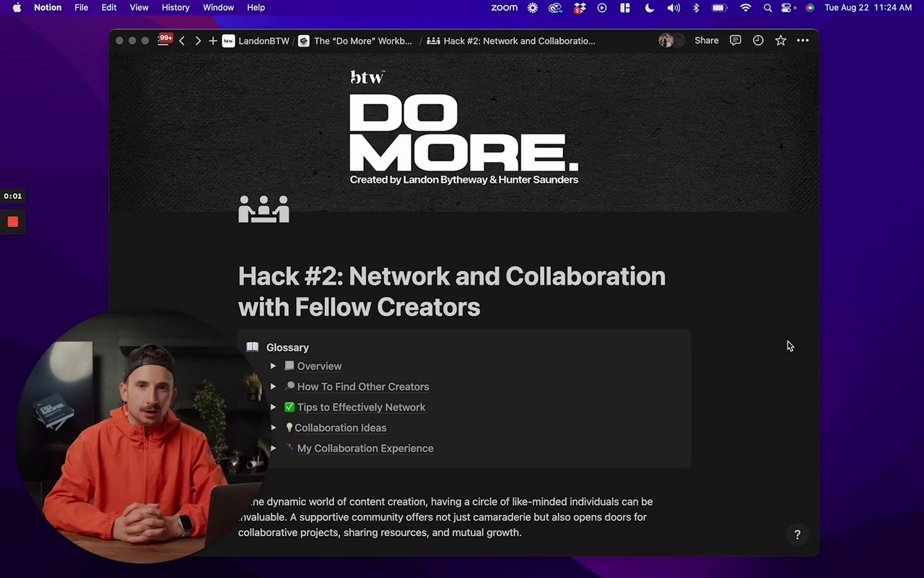Click the Share button
Screen dimensions: 924x578
pyautogui.click(x=707, y=40)
